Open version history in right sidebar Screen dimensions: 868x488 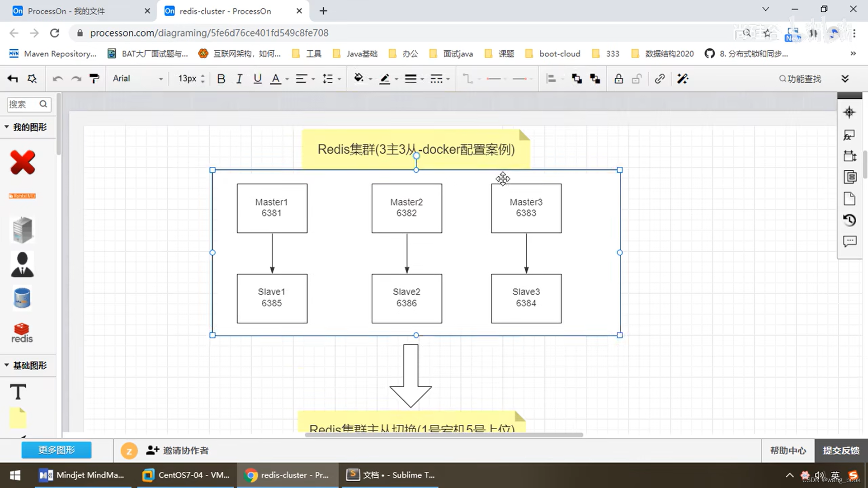coord(850,220)
